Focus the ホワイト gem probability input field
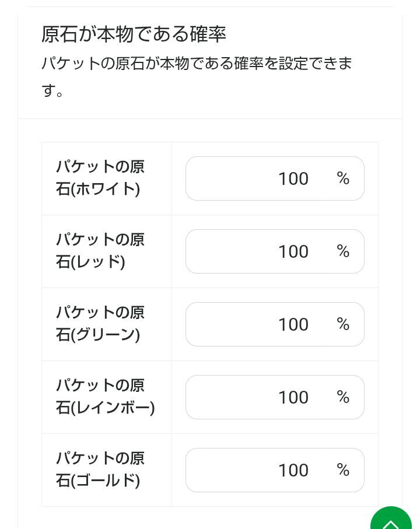 (257, 178)
